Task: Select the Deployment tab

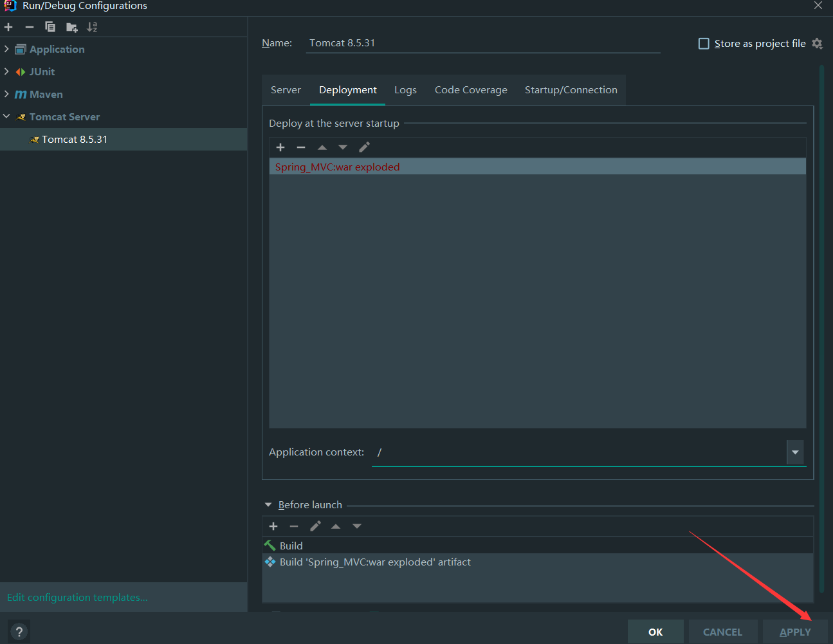Action: point(348,90)
